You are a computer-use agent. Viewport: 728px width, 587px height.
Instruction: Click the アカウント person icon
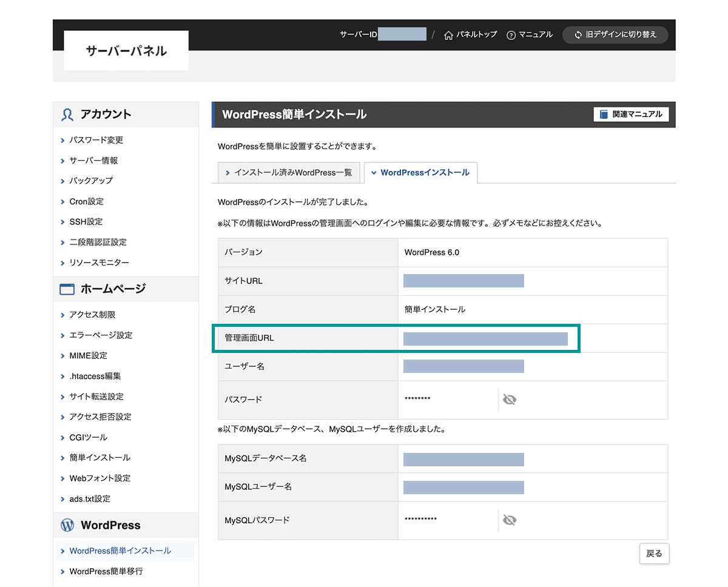[x=67, y=115]
